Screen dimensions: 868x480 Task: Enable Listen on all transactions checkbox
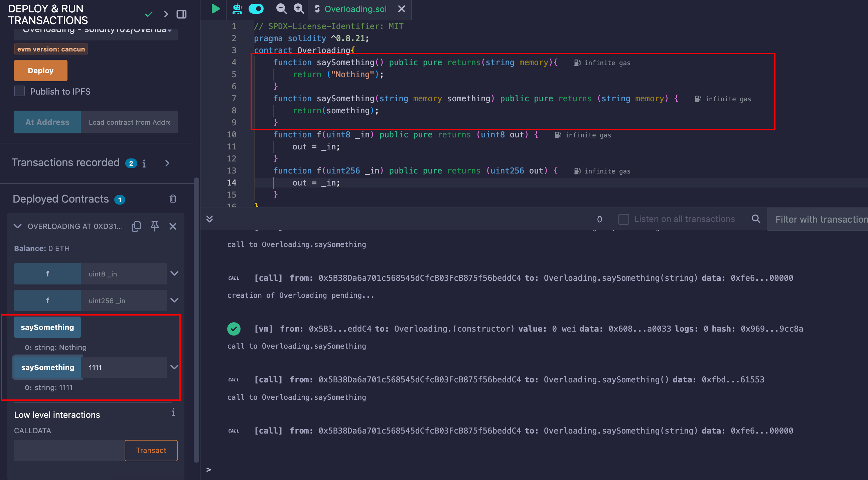pyautogui.click(x=624, y=219)
